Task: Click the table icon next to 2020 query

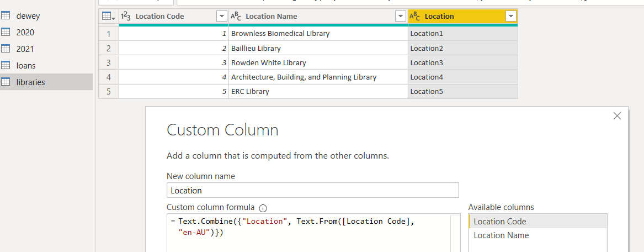Action: pyautogui.click(x=6, y=33)
